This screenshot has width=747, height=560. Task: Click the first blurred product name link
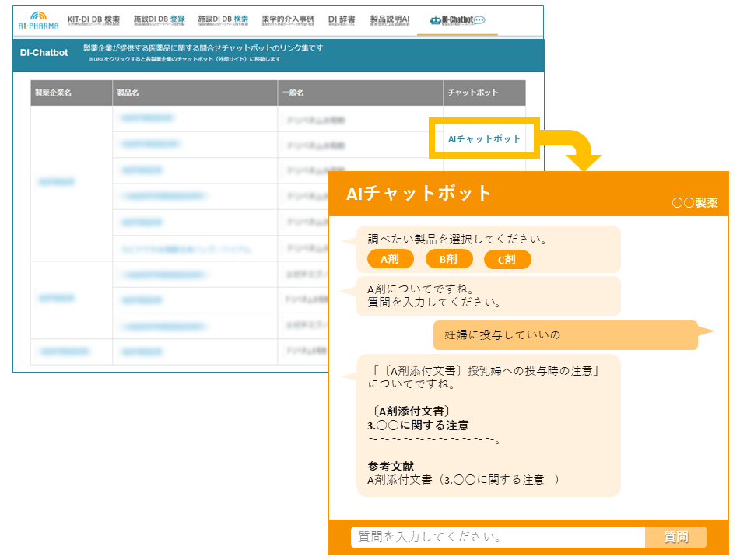(x=147, y=118)
